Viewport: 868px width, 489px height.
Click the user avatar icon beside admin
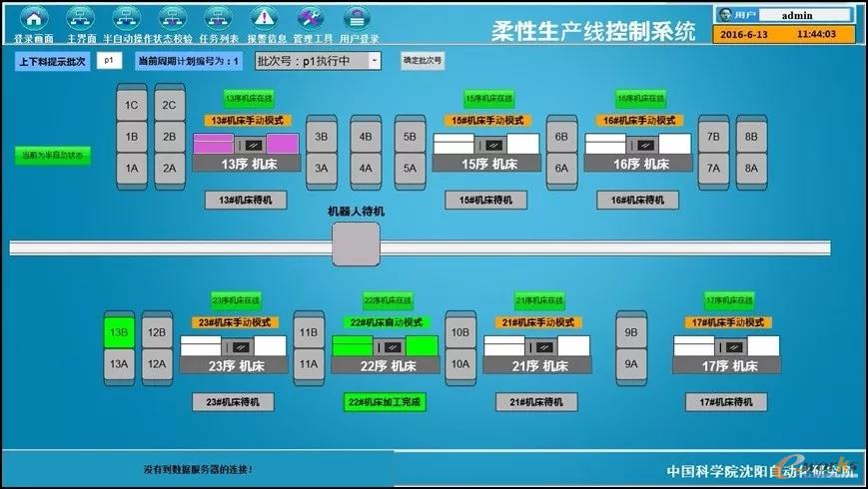pyautogui.click(x=724, y=15)
